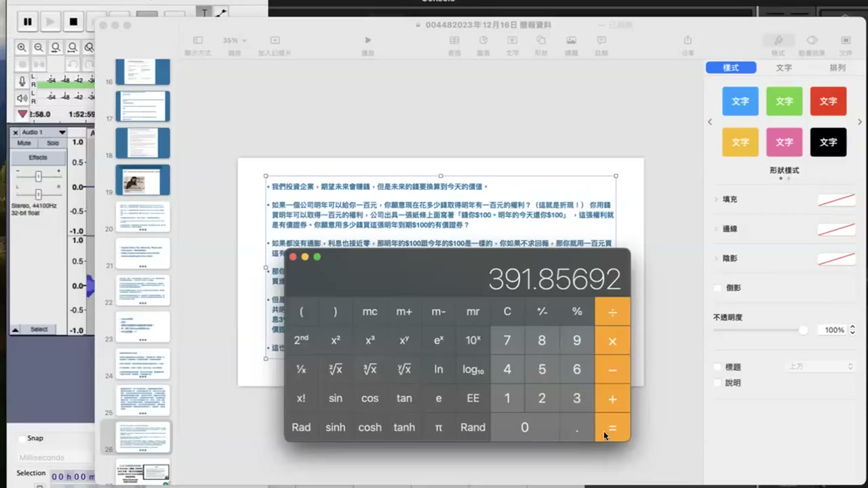Open the 35% zoom dropdown in Keynote

(235, 41)
